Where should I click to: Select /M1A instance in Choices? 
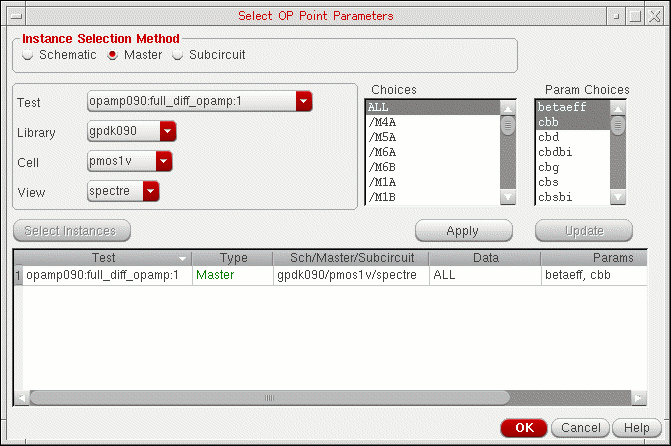pyautogui.click(x=430, y=182)
